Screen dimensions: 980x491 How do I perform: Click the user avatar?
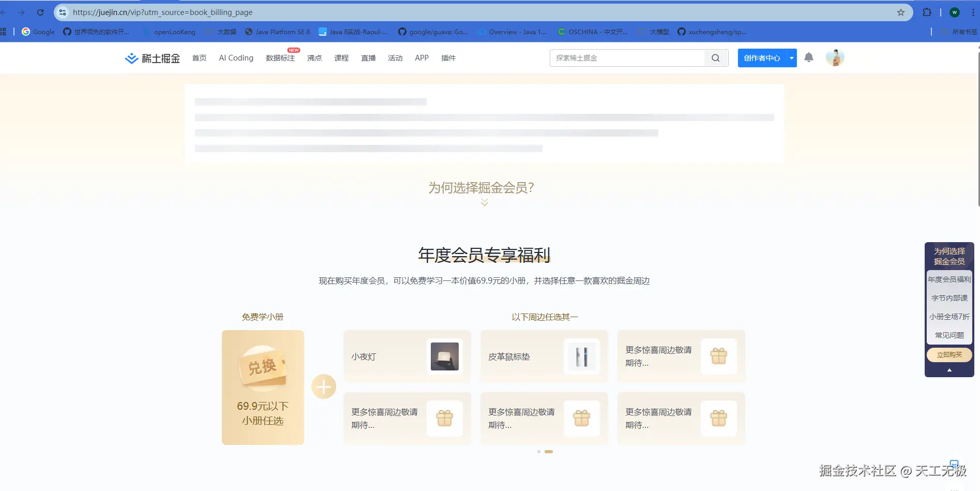pos(835,57)
